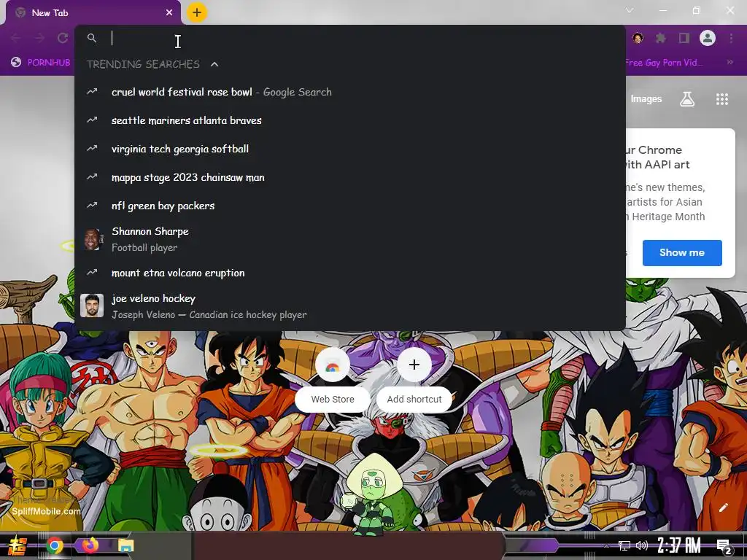This screenshot has height=560, width=747.
Task: Select the Shannon Sharpe suggestion
Action: coord(349,239)
